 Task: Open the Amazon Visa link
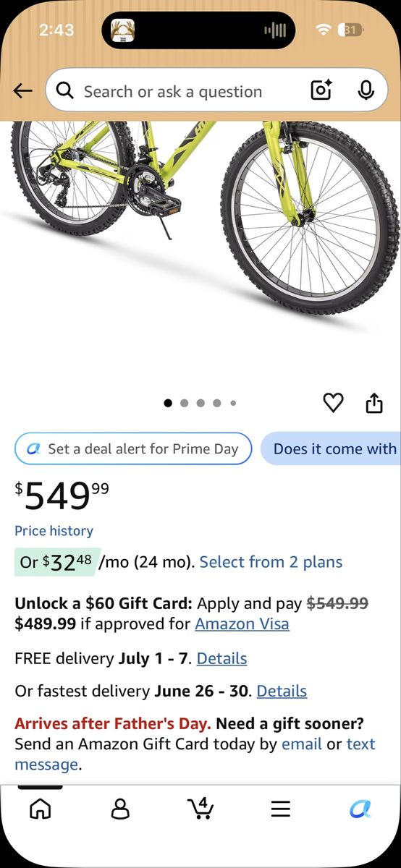[x=242, y=624]
